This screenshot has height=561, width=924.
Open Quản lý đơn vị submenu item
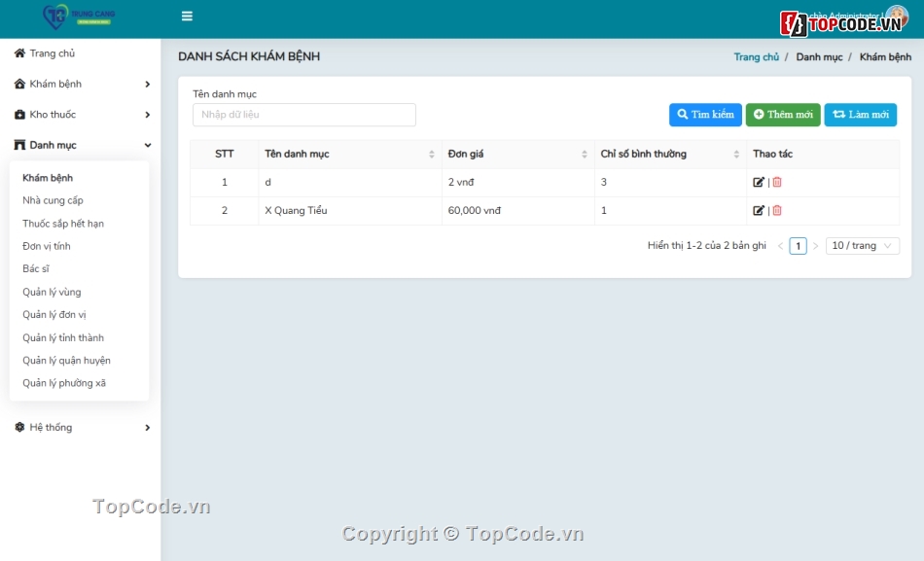54,315
